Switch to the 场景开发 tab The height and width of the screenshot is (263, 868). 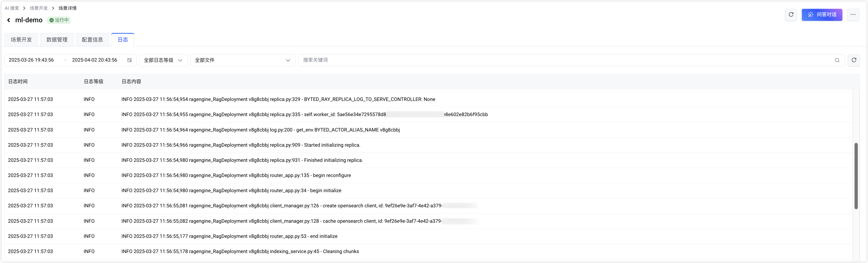coord(21,40)
